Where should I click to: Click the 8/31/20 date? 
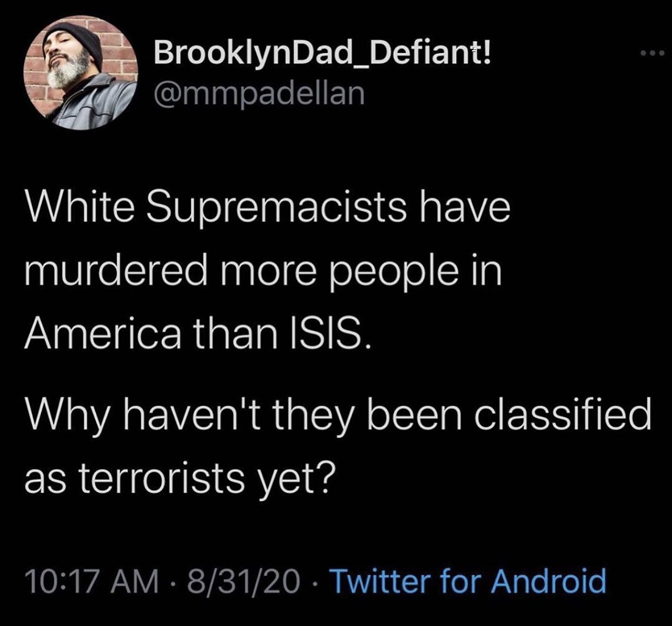[243, 581]
